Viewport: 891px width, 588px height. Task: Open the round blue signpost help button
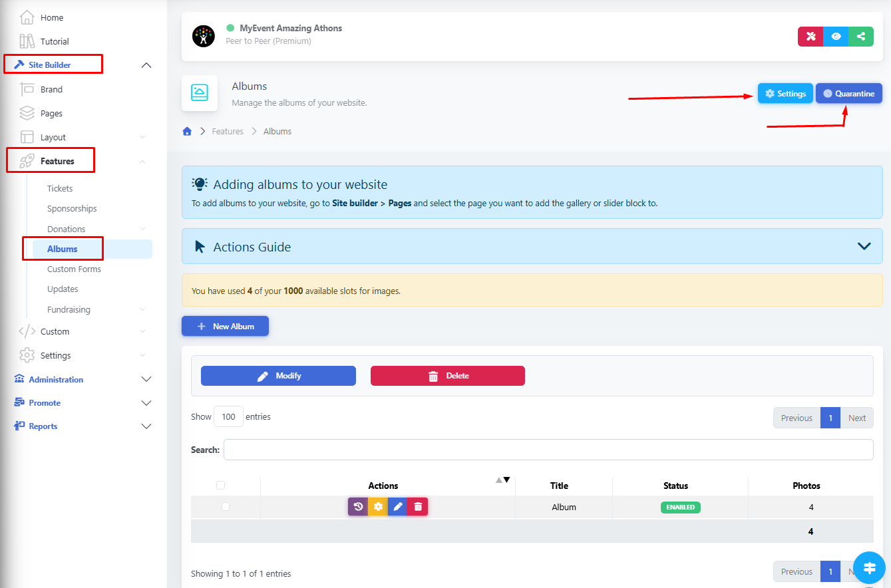[868, 567]
